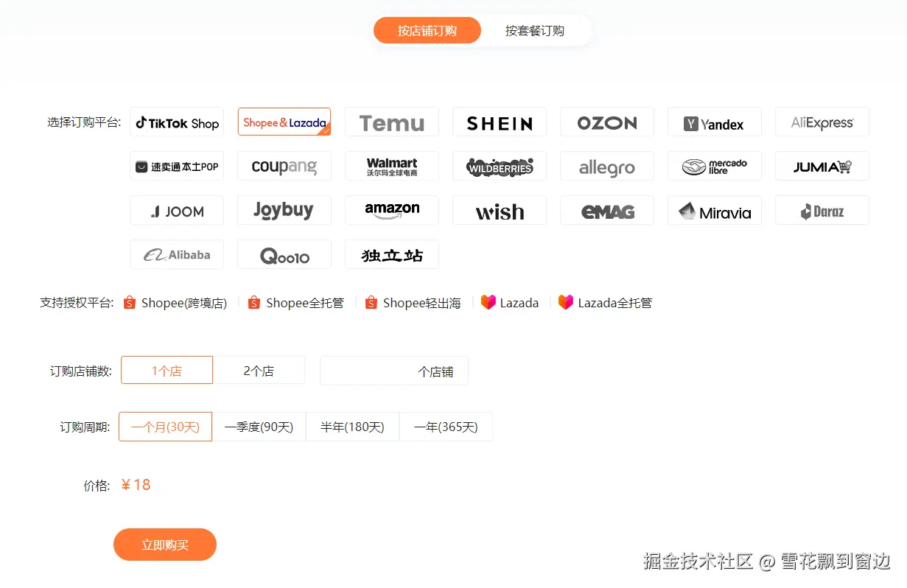Choose the JUMIA platform logo
Image resolution: width=907 pixels, height=588 pixels.
(822, 167)
